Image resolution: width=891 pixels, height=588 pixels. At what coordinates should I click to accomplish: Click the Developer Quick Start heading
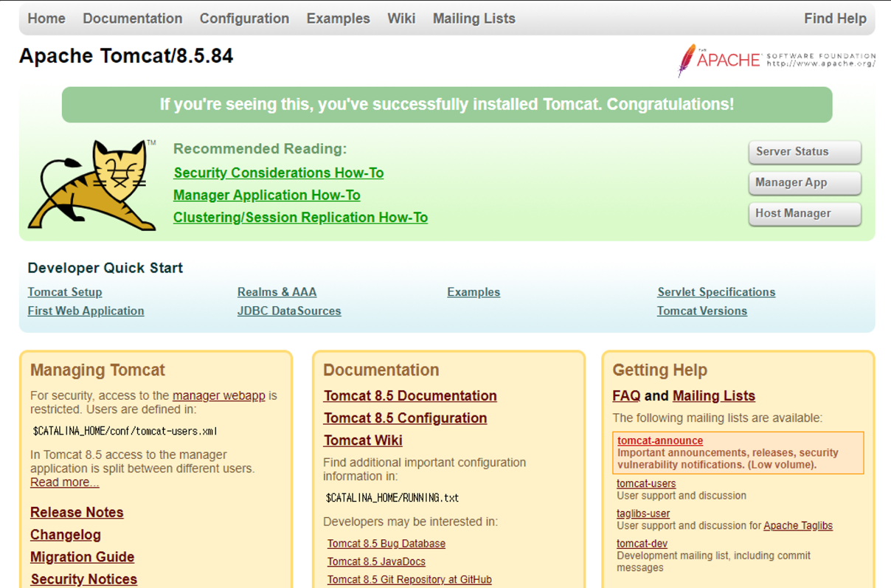[105, 268]
